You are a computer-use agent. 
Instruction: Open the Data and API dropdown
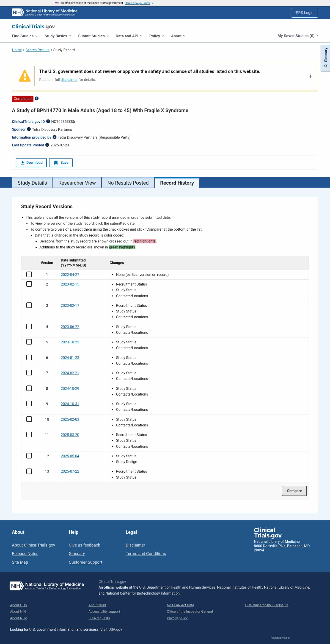coord(129,36)
